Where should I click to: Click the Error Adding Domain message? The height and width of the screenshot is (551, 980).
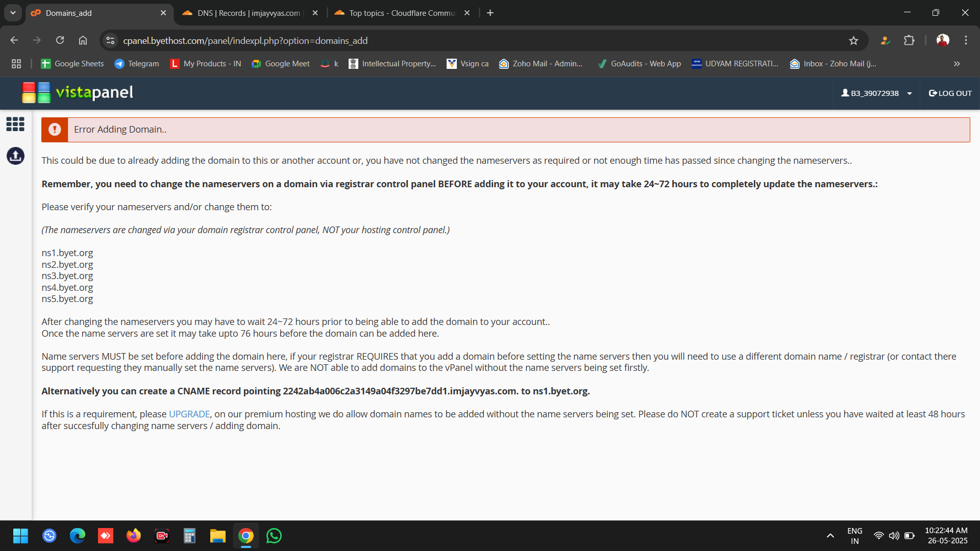tap(120, 130)
